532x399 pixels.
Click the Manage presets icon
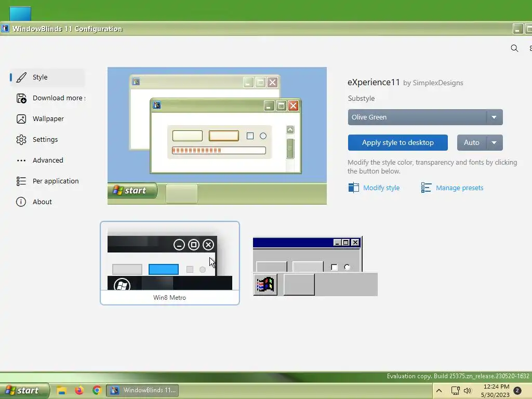coord(426,188)
